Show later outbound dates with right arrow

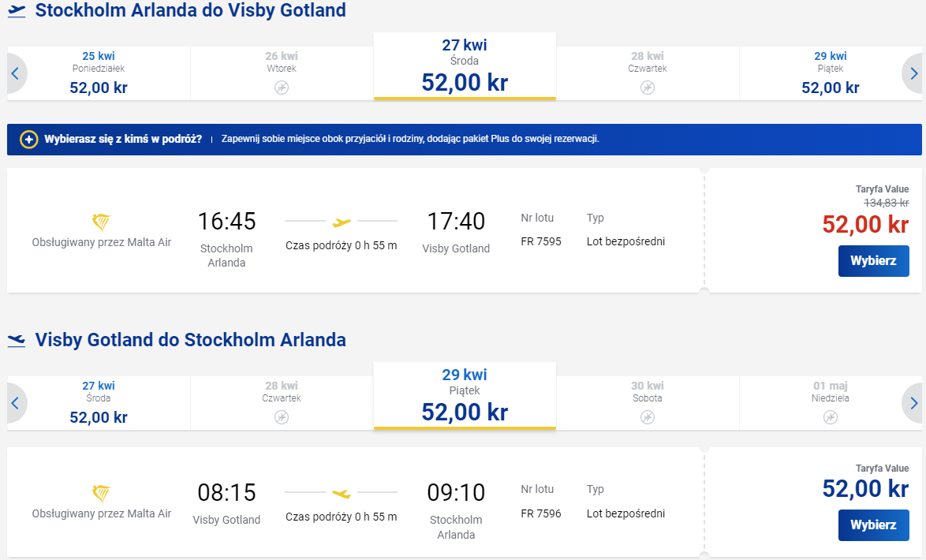coord(913,74)
